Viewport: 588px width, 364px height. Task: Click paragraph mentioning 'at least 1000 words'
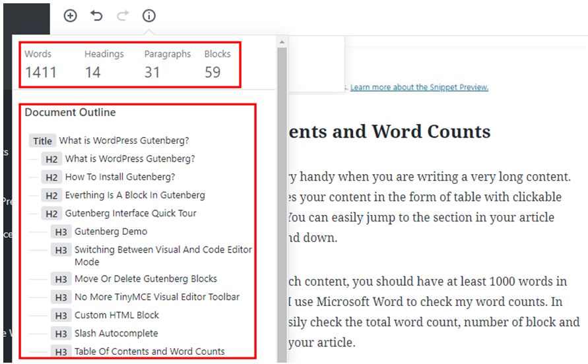click(434, 312)
